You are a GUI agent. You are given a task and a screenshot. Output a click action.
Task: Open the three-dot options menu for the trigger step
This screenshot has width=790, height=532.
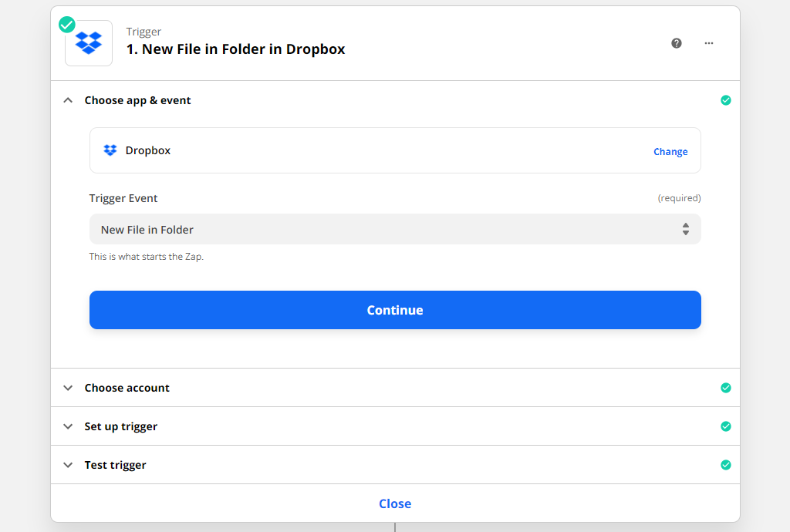[708, 43]
